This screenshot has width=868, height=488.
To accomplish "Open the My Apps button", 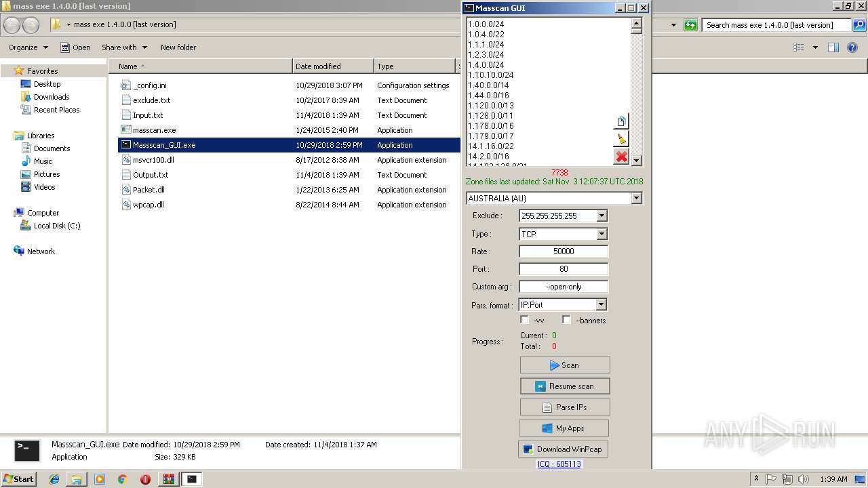I will 564,428.
